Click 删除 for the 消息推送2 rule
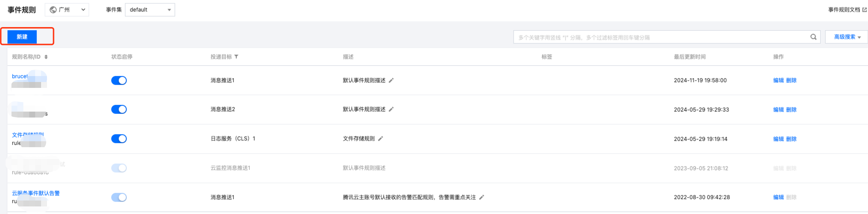 coord(791,110)
